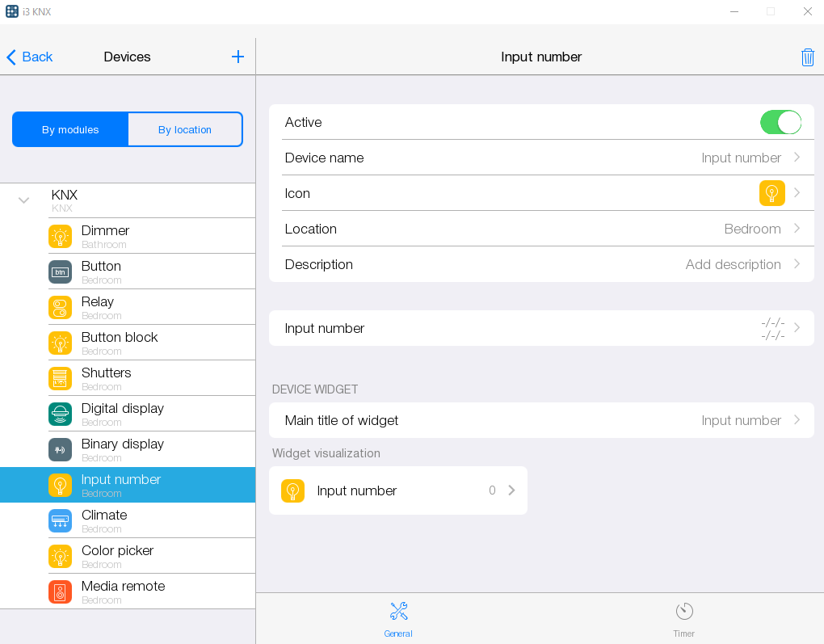Select the By modules view
Viewport: 824px width, 644px height.
point(70,129)
